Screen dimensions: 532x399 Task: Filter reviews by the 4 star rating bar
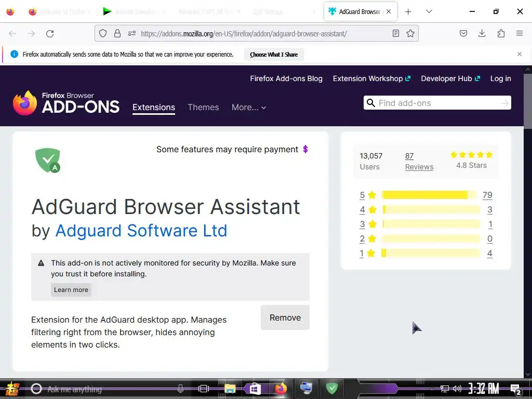(x=431, y=210)
